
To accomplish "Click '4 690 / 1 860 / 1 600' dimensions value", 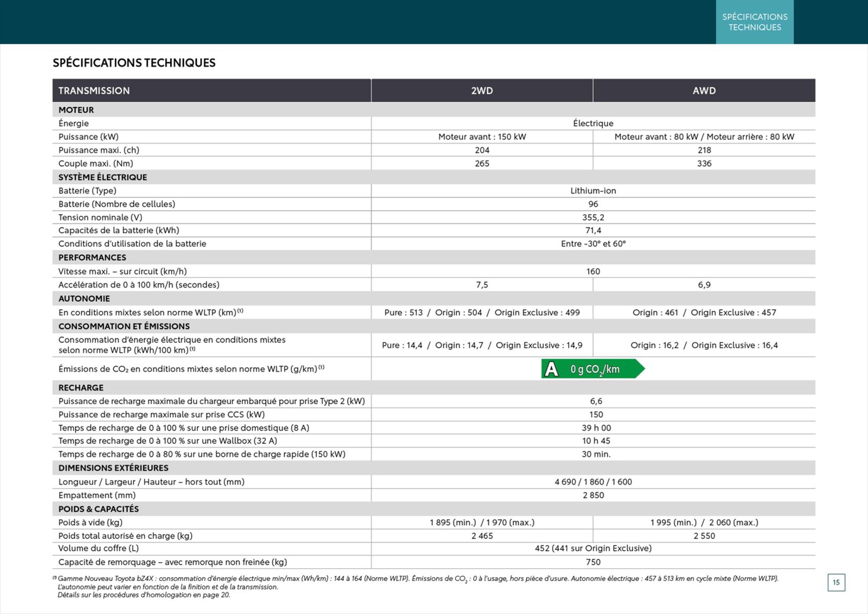I will point(593,482).
